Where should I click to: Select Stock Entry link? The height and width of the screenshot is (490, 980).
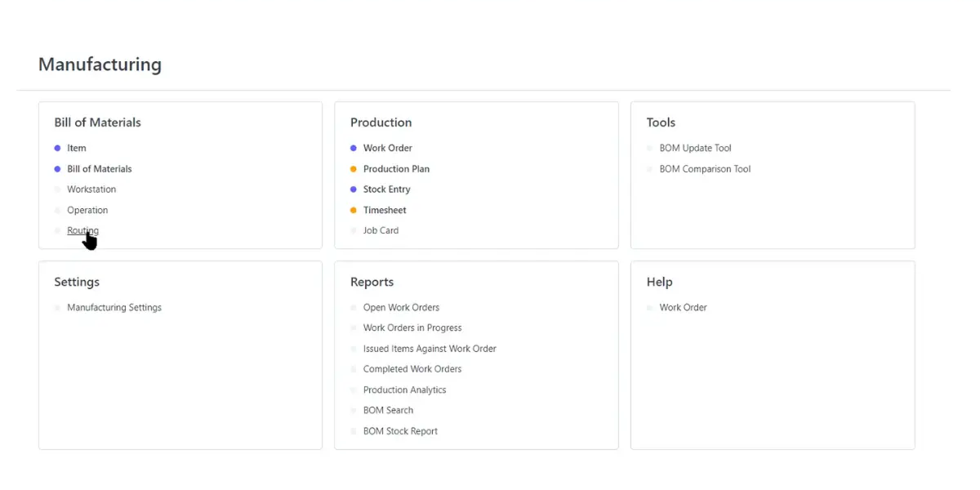pyautogui.click(x=386, y=189)
